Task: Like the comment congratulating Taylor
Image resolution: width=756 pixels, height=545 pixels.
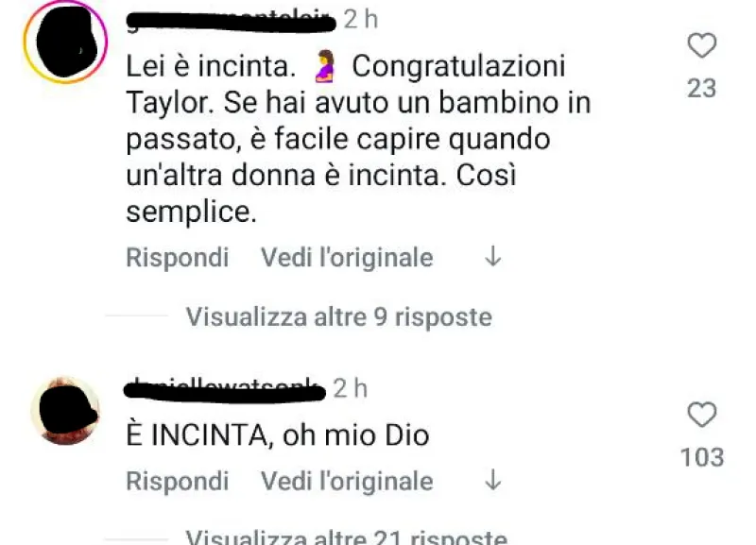Action: pyautogui.click(x=701, y=44)
